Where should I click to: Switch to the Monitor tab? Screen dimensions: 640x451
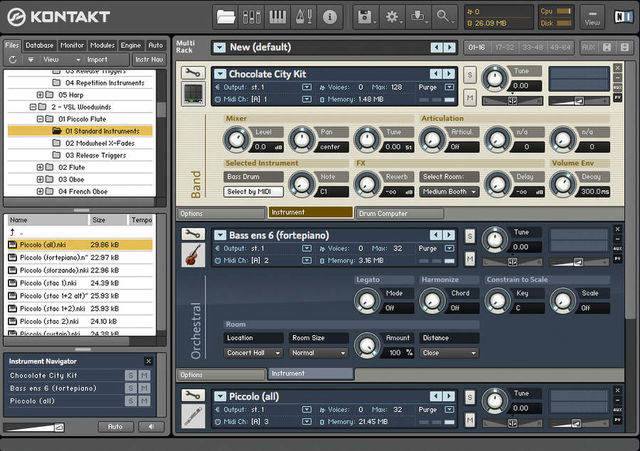[x=72, y=45]
